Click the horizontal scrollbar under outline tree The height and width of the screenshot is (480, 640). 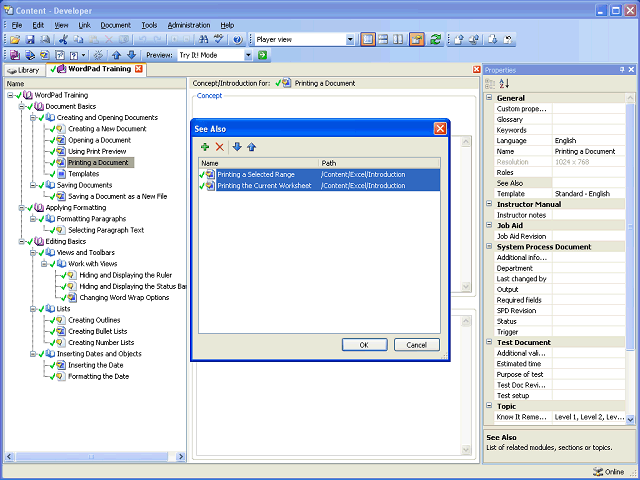[95, 457]
